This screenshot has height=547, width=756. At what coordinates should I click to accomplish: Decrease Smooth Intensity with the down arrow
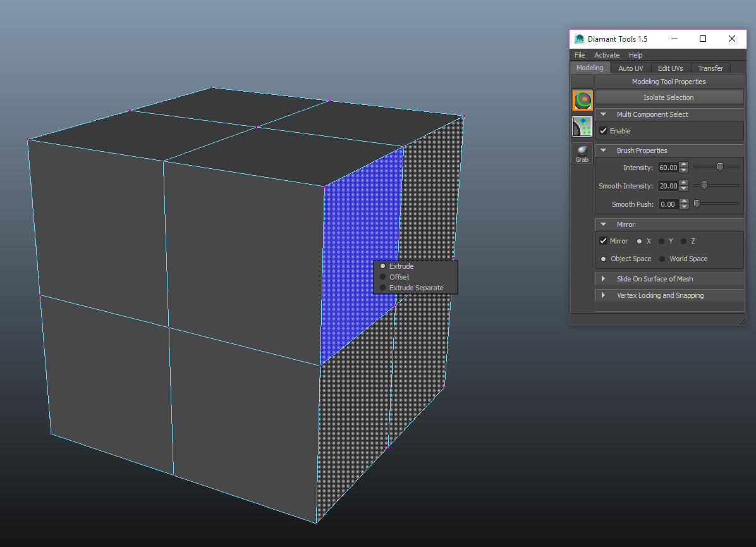683,188
